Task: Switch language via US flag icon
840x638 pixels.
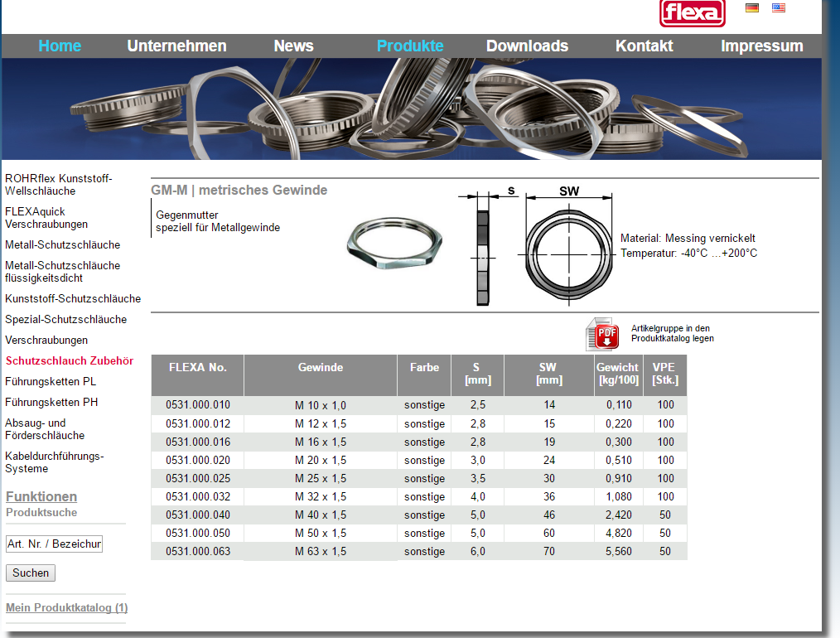Action: point(779,8)
